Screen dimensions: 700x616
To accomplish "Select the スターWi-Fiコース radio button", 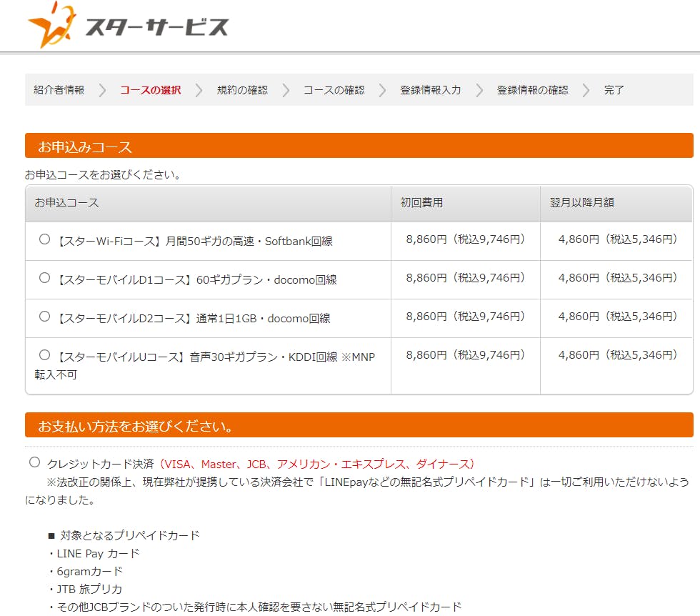I will click(x=44, y=239).
